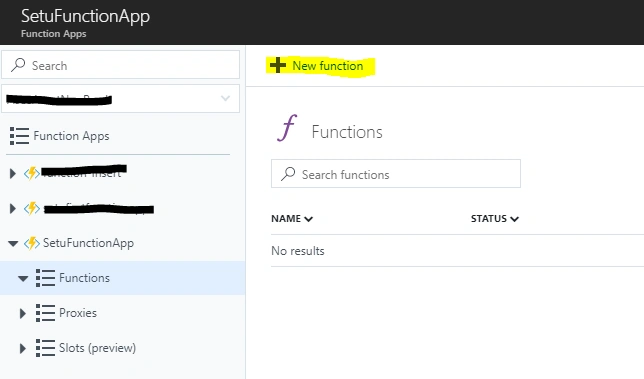Click the magnifier icon in Search functions

point(288,174)
